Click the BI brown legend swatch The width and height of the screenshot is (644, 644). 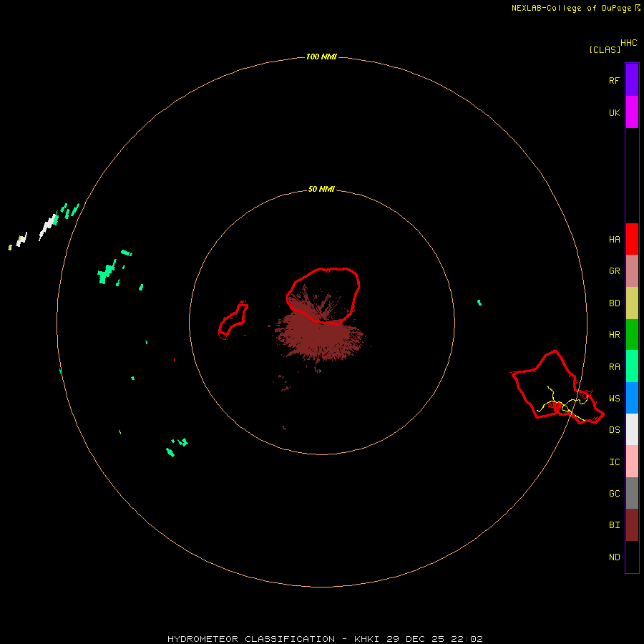click(632, 525)
